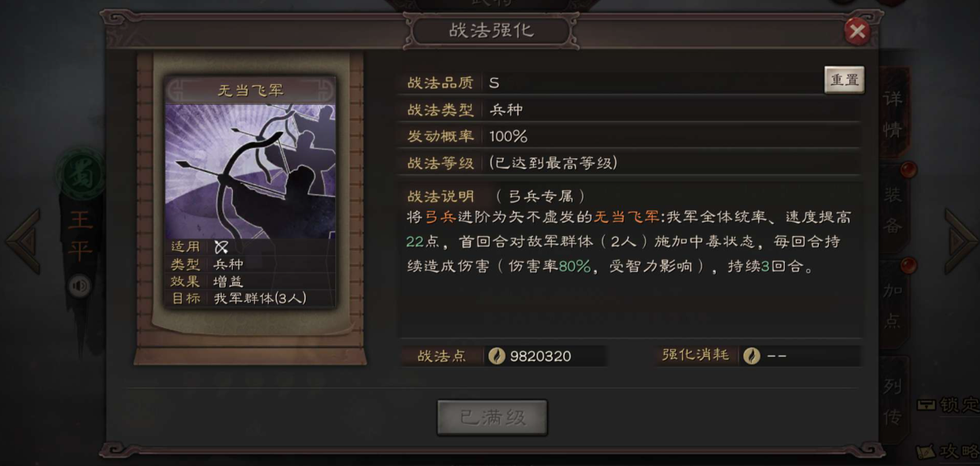980x466 pixels.
Task: Open the 加点 attribute points tab
Action: [893, 305]
